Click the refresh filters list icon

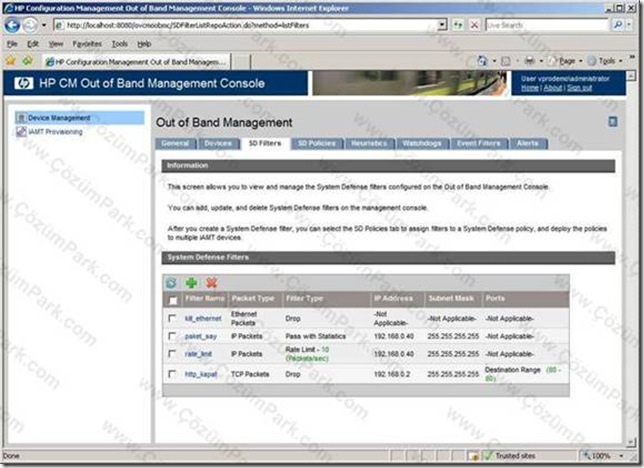point(171,283)
